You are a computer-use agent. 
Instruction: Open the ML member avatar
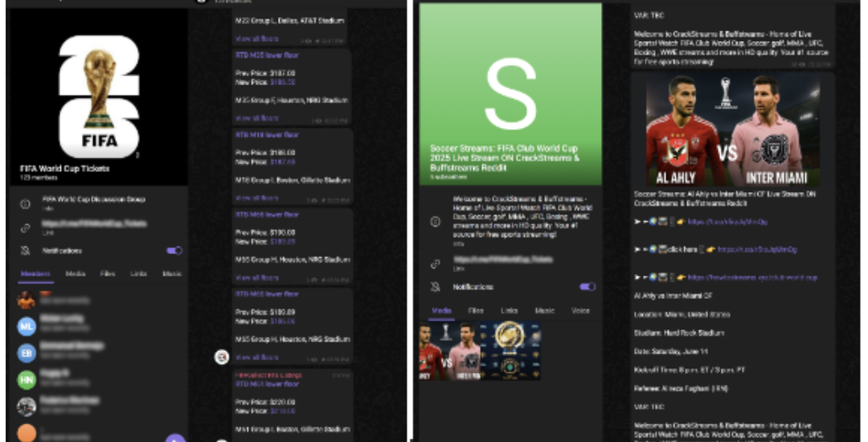(x=27, y=326)
